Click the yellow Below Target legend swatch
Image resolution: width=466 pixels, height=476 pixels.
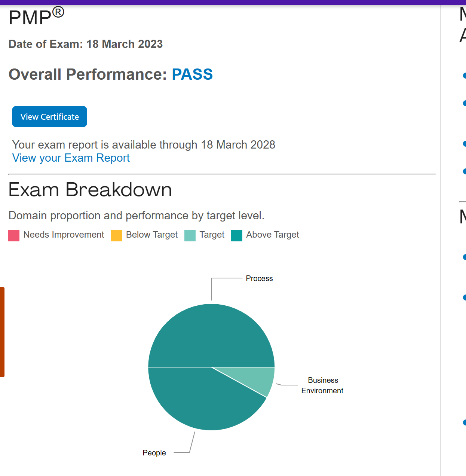click(117, 236)
